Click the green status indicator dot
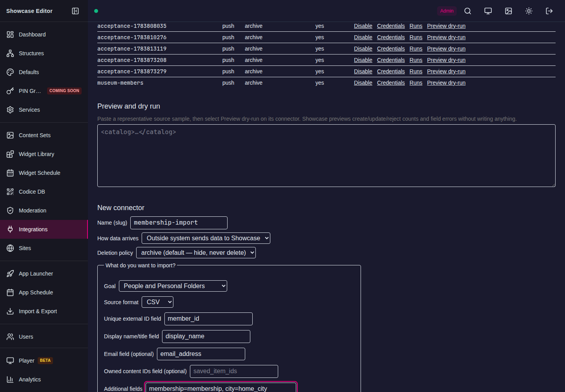 [x=96, y=11]
